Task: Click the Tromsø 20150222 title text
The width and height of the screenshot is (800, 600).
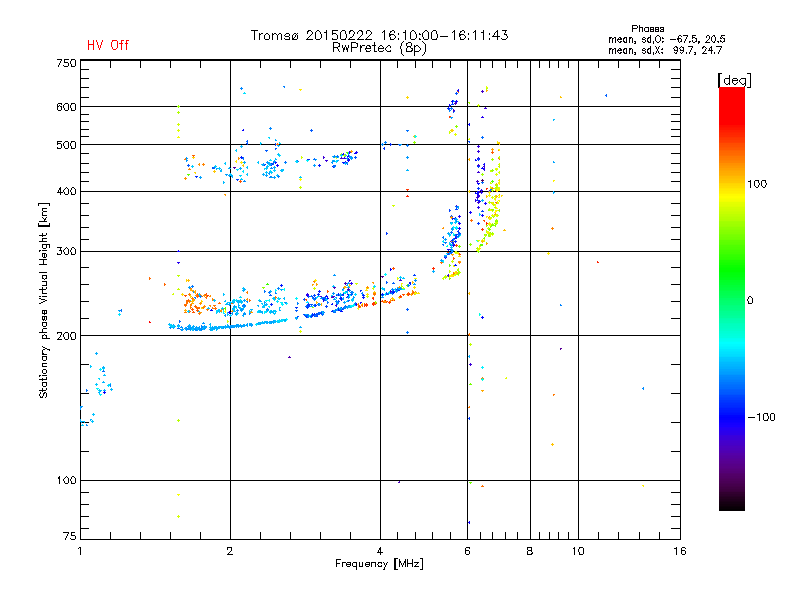Action: tap(379, 35)
